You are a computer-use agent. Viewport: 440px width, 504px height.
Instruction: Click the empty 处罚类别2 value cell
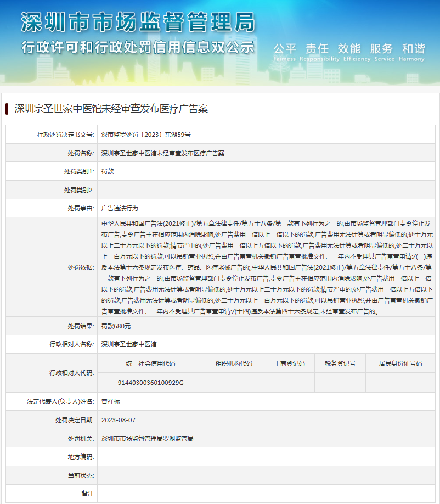(268, 190)
